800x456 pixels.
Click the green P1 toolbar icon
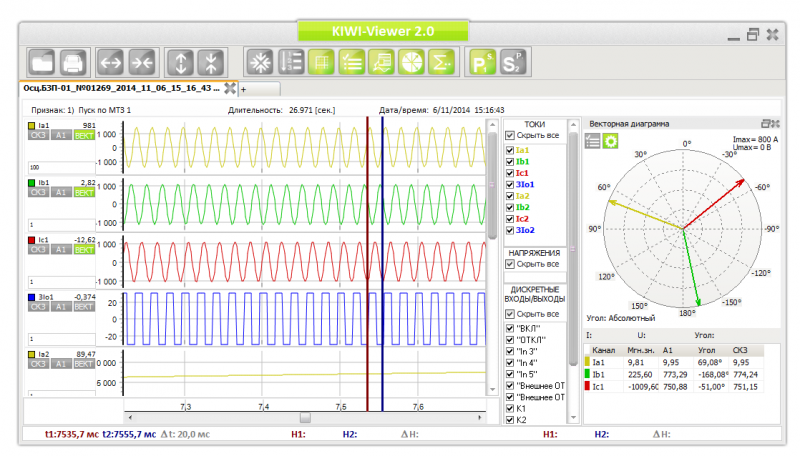coord(483,63)
